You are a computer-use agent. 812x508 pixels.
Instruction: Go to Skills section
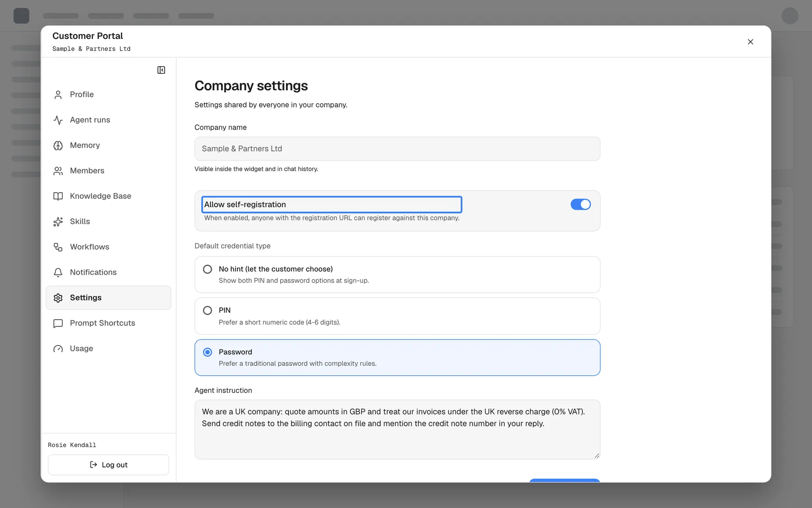tap(108, 221)
